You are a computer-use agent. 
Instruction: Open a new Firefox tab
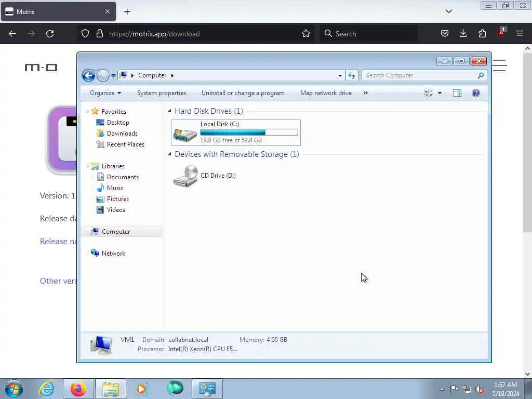[x=127, y=12]
